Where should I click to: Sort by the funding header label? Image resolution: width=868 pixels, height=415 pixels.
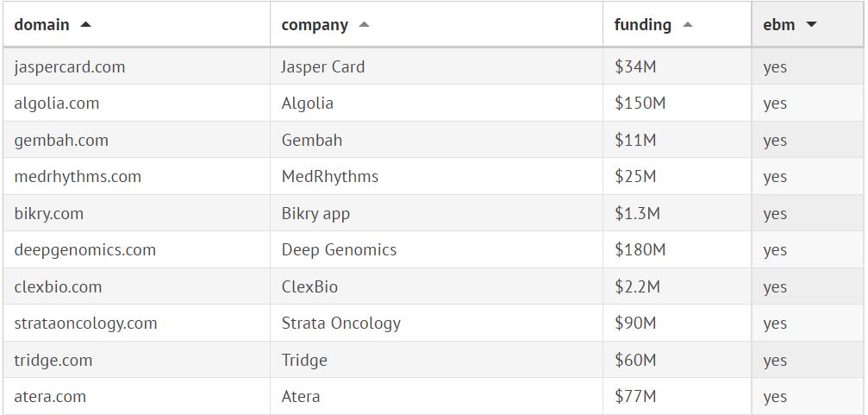click(x=642, y=25)
